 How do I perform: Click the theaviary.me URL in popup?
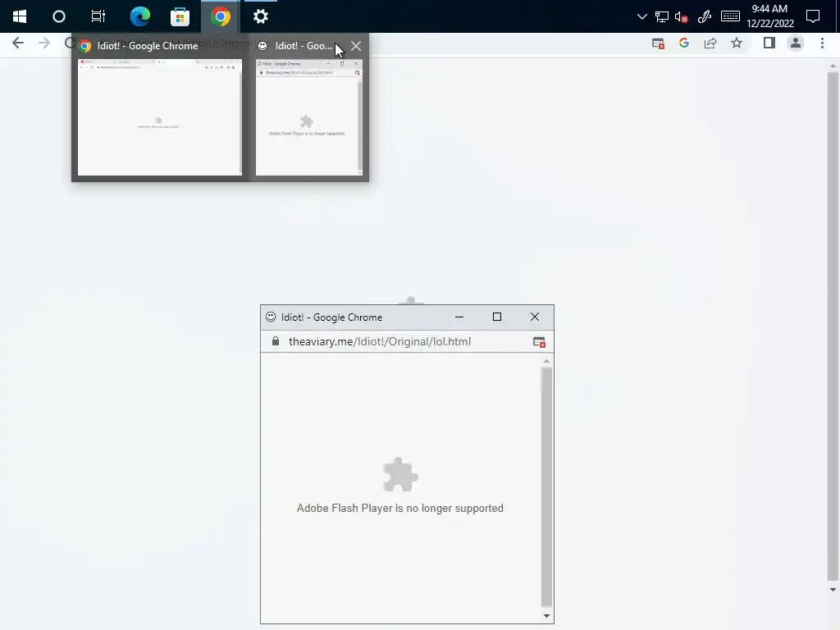(x=380, y=341)
